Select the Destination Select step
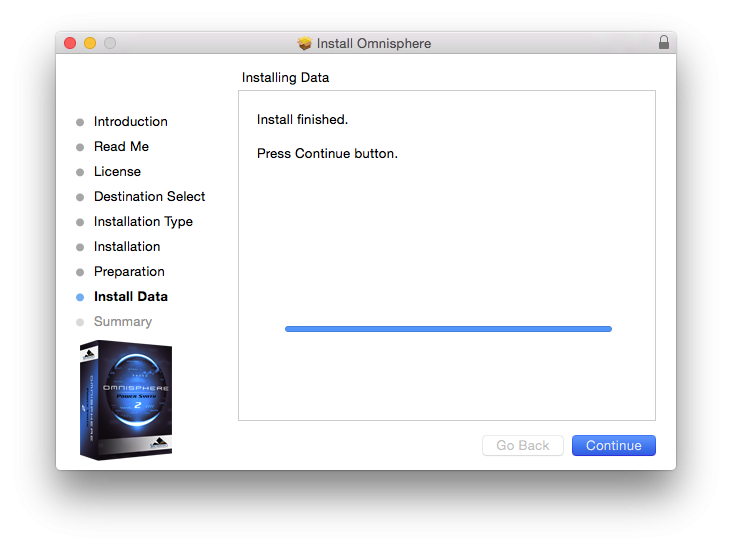Image resolution: width=732 pixels, height=550 pixels. pyautogui.click(x=149, y=197)
